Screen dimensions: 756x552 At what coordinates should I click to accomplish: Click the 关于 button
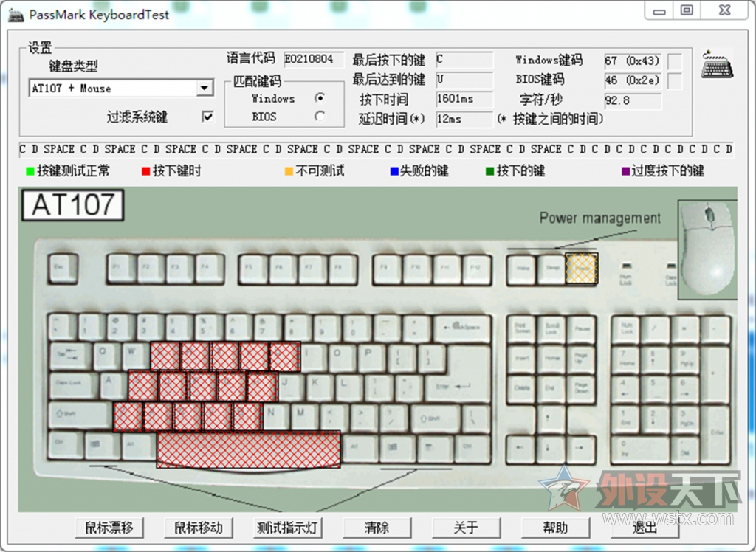click(x=467, y=528)
